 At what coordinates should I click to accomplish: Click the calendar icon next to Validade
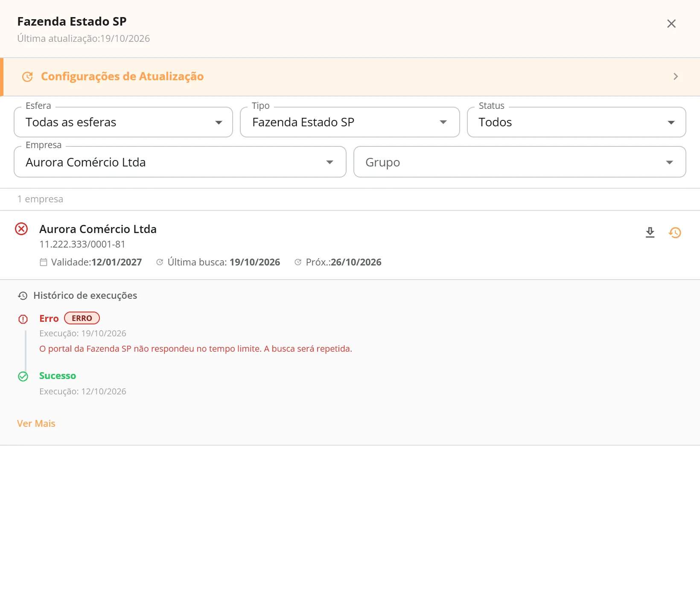tap(44, 262)
